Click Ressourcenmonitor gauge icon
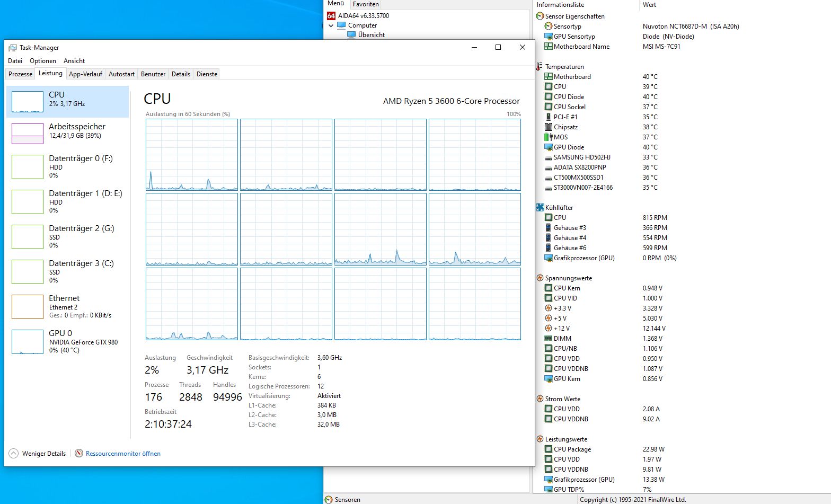Viewport: 831px width, 504px height. [x=79, y=454]
